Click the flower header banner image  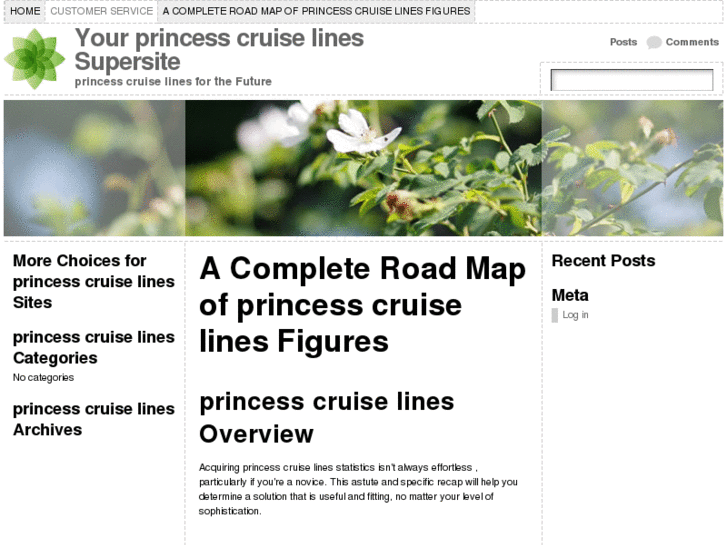coord(363,168)
